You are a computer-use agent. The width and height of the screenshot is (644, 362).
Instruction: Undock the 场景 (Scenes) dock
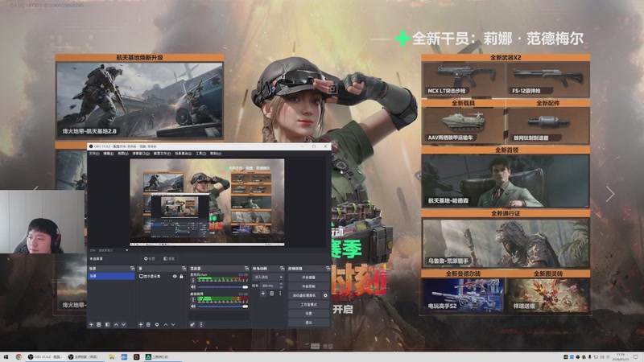pos(132,269)
